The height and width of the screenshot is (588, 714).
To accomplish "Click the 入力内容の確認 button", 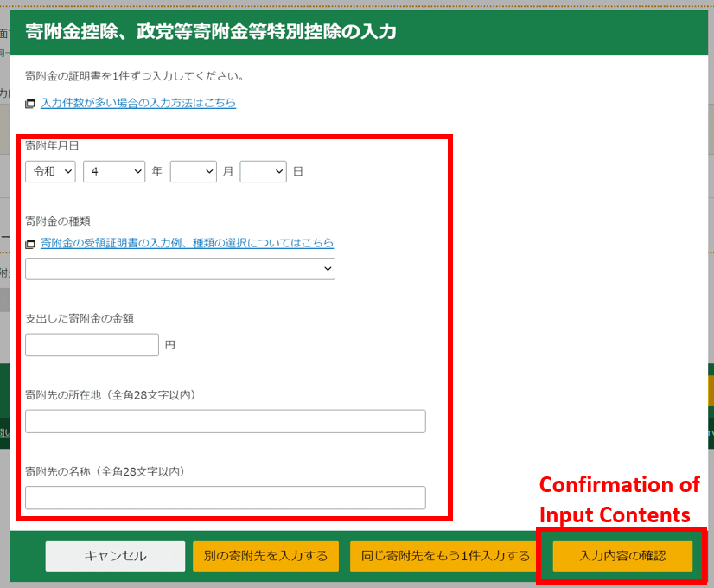I will click(x=622, y=556).
